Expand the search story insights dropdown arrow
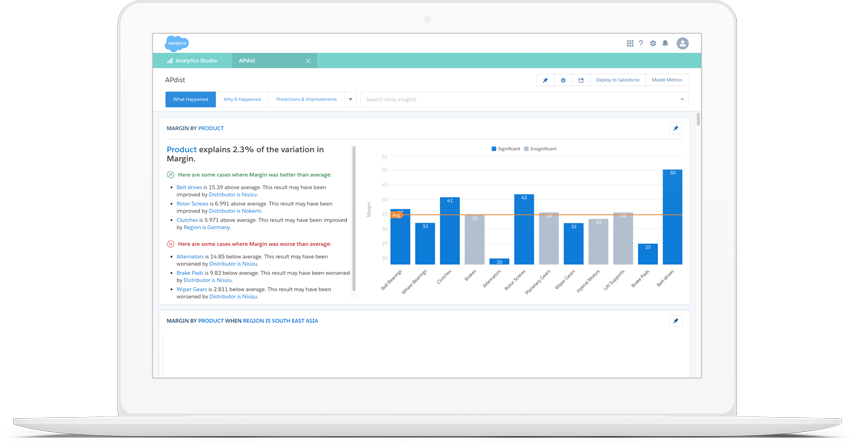Screen dimensions: 857x447 click(682, 99)
